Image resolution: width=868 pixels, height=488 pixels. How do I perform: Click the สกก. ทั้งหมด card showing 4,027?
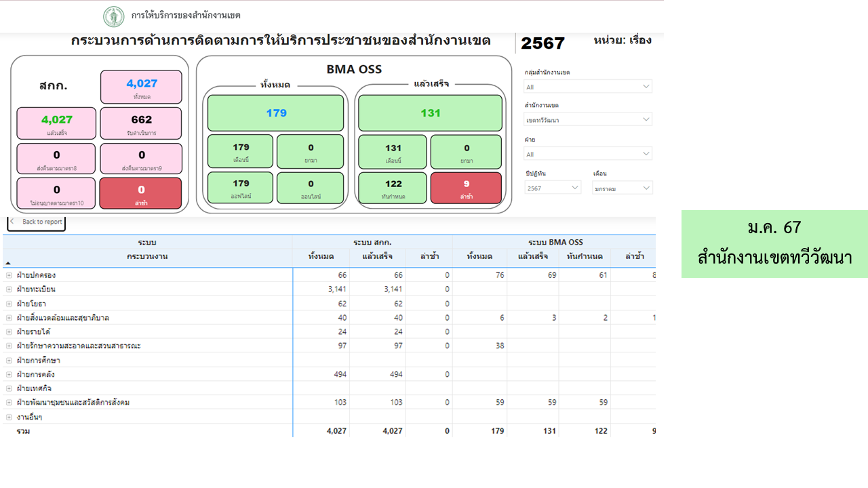pyautogui.click(x=141, y=87)
